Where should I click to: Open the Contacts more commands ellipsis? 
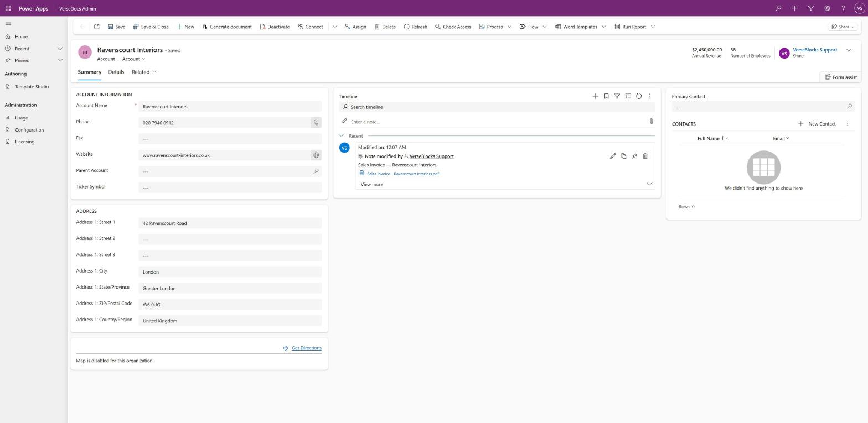click(x=848, y=124)
